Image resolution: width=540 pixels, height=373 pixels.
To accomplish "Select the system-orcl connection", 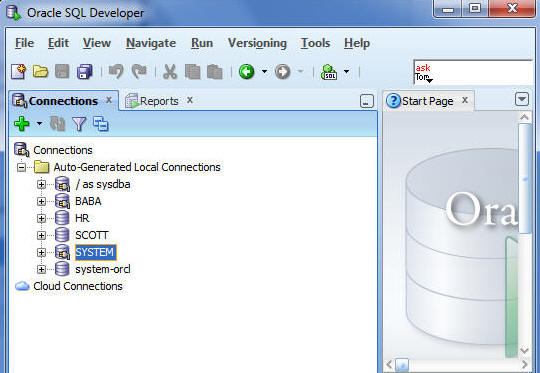I will point(103,269).
